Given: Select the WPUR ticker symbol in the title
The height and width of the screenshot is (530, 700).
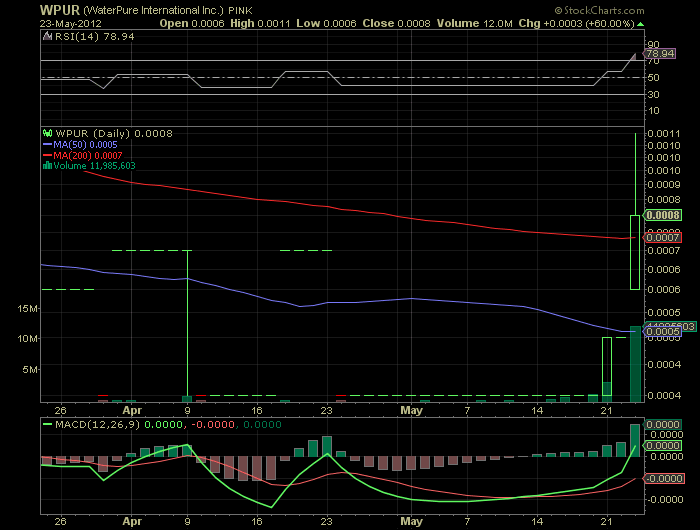Looking at the screenshot, I should (60, 10).
